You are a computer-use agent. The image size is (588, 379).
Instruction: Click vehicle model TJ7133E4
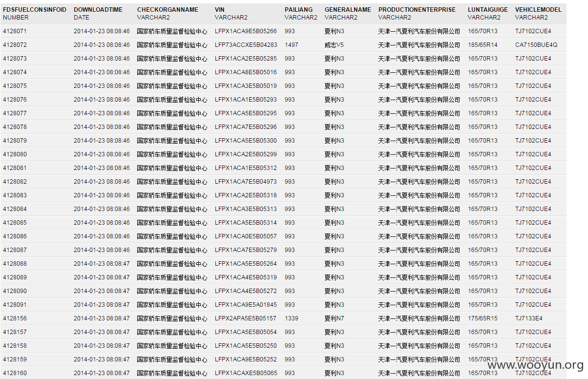tap(529, 318)
